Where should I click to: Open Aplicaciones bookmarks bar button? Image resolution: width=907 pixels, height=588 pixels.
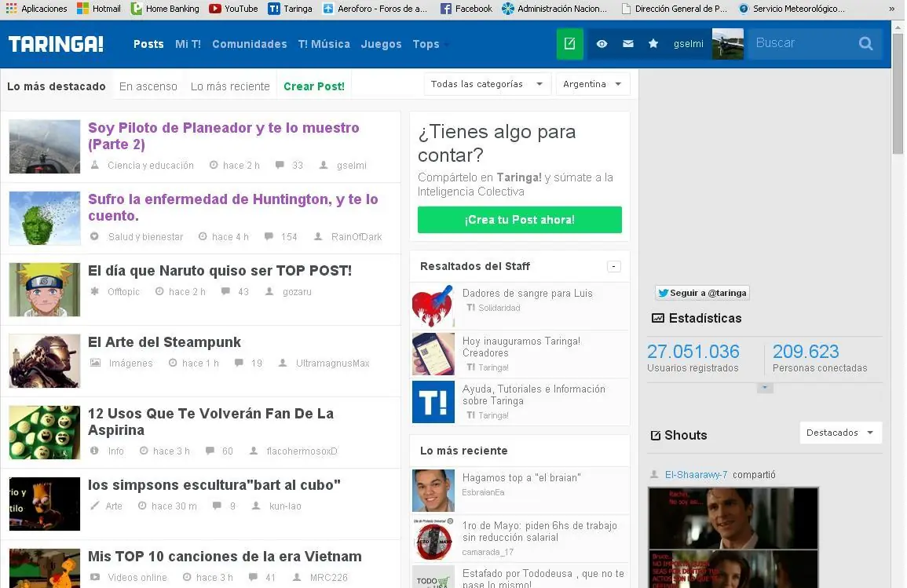click(x=36, y=9)
